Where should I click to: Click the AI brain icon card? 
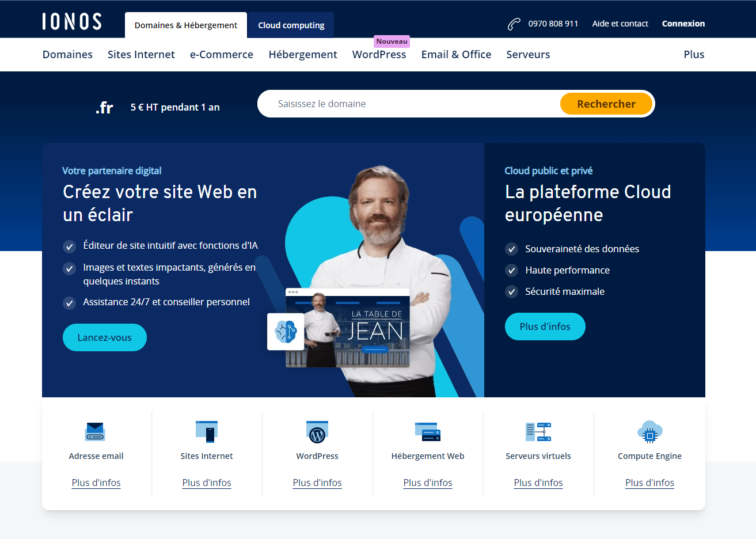point(286,331)
